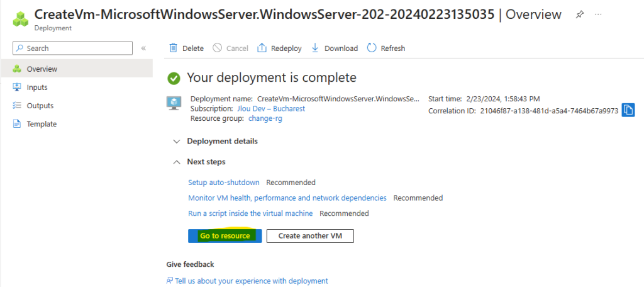Click the Refresh circular arrow icon
644x287 pixels.
(372, 48)
